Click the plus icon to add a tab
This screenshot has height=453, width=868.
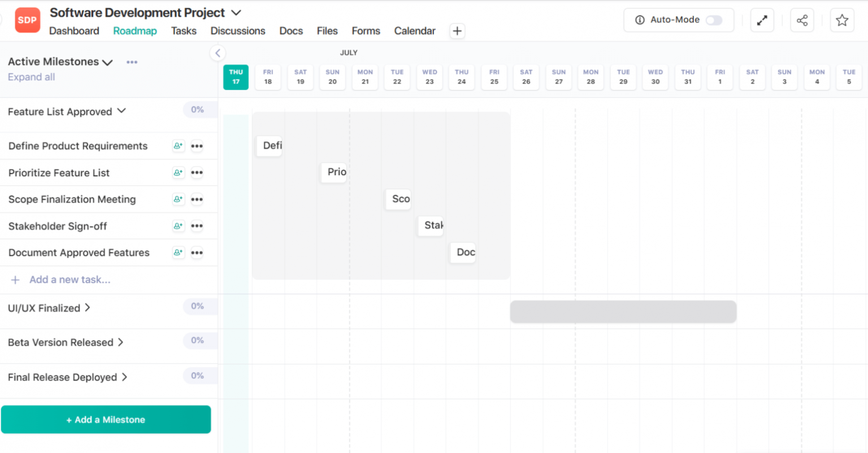point(457,31)
